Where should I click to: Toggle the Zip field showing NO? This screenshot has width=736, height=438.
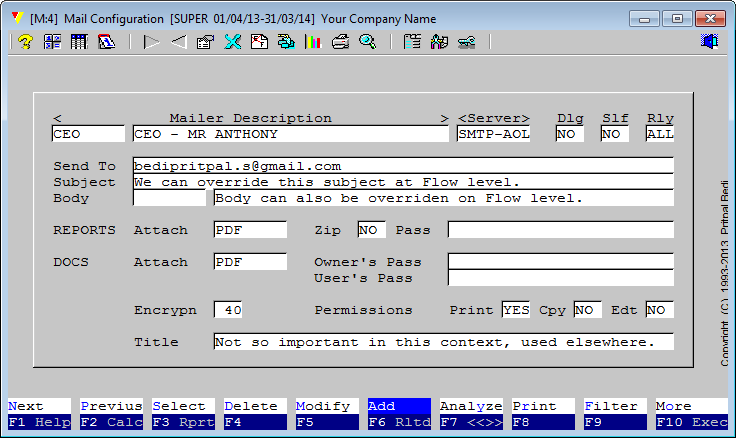click(371, 230)
